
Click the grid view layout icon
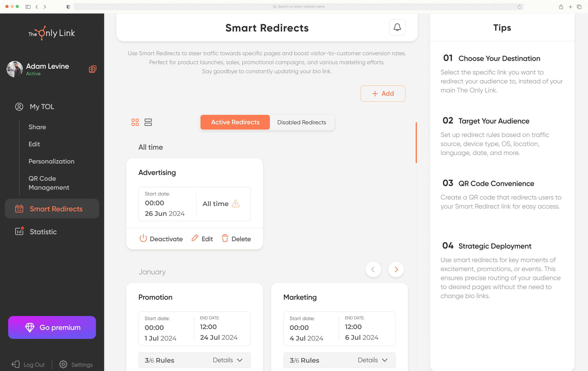tap(135, 123)
